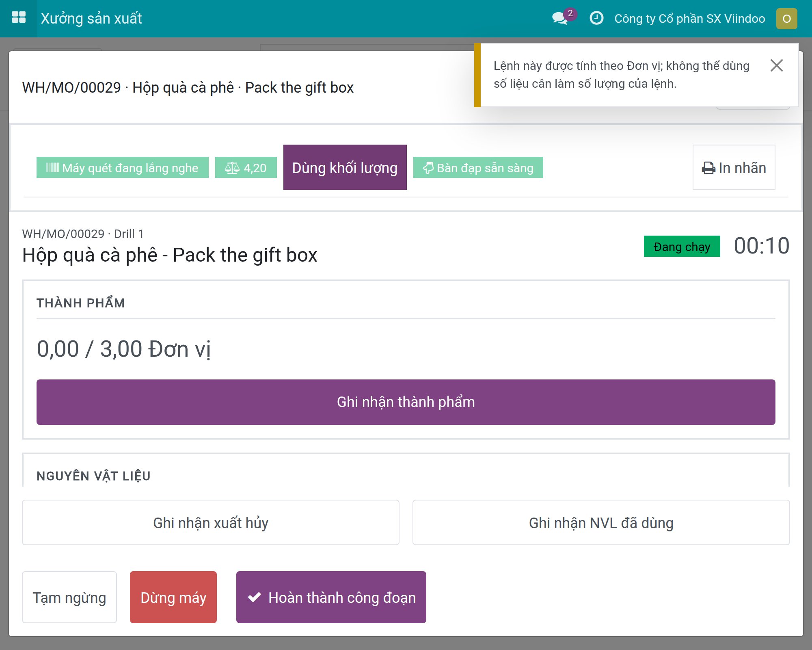Click the 'Bàn đạp sẵn sàng' pedal badge
The height and width of the screenshot is (650, 812).
click(x=478, y=167)
